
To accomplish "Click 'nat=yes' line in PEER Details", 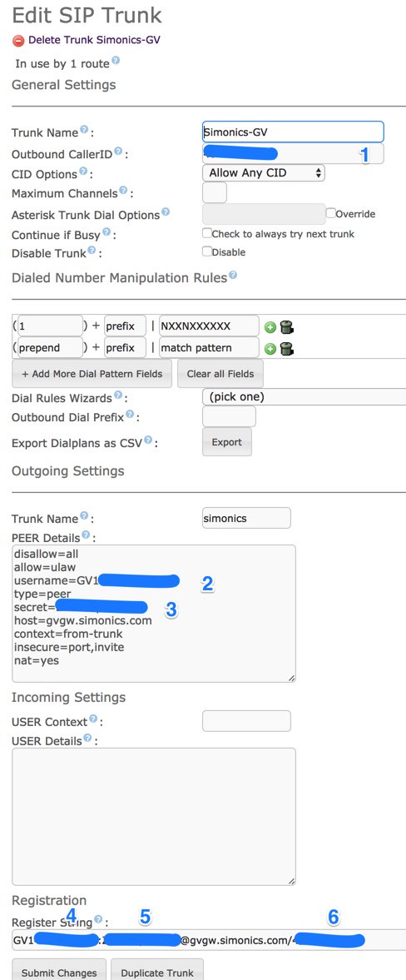I will [37, 660].
